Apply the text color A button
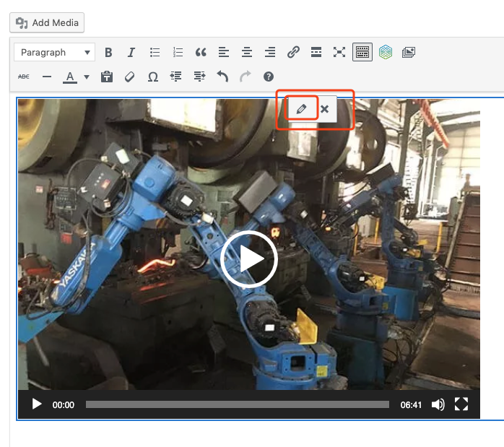Image resolution: width=504 pixels, height=447 pixels. [70, 77]
